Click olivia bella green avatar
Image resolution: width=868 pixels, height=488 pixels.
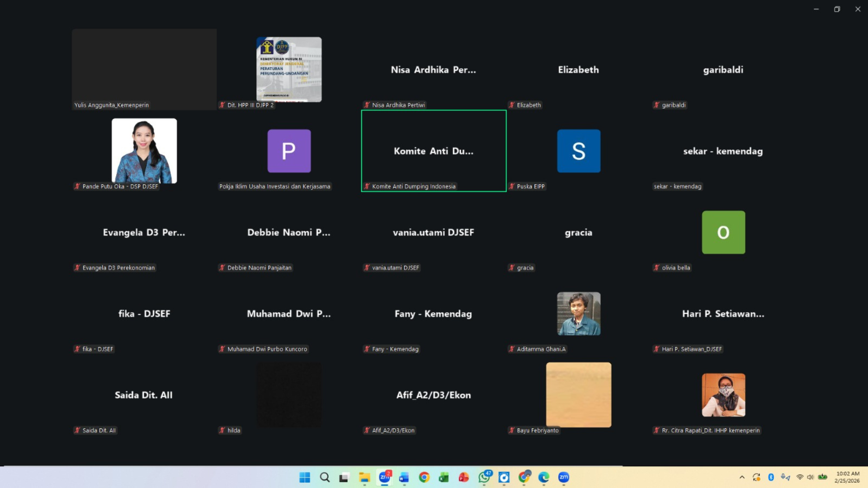(x=723, y=232)
